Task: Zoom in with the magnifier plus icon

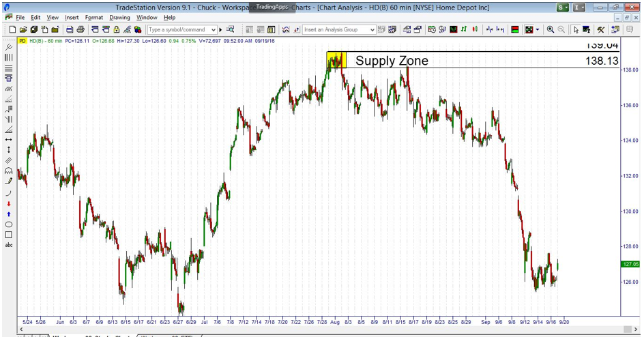Action: pos(551,29)
